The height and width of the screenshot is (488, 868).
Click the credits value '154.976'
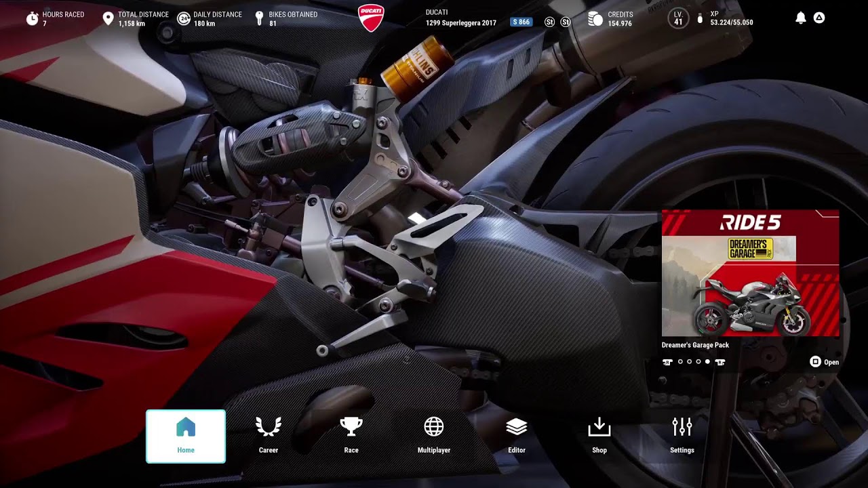coord(620,24)
